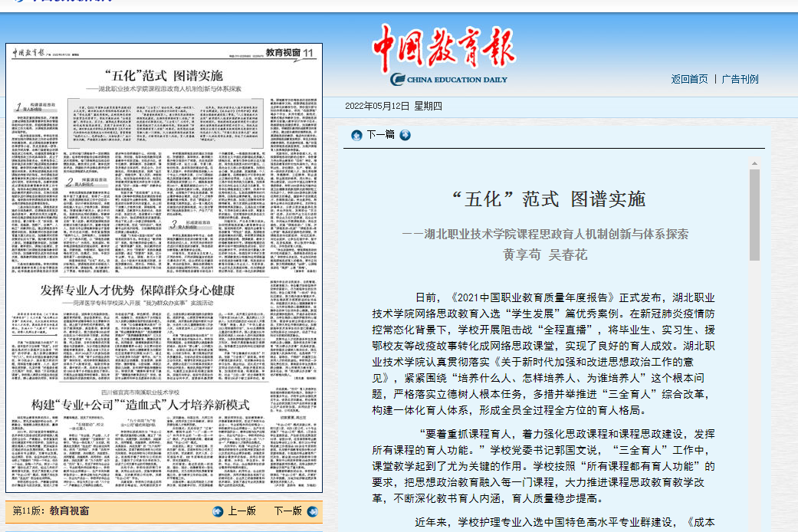798x532 pixels.
Task: Open the 广告刊例 advertising rates link
Action: 740,79
